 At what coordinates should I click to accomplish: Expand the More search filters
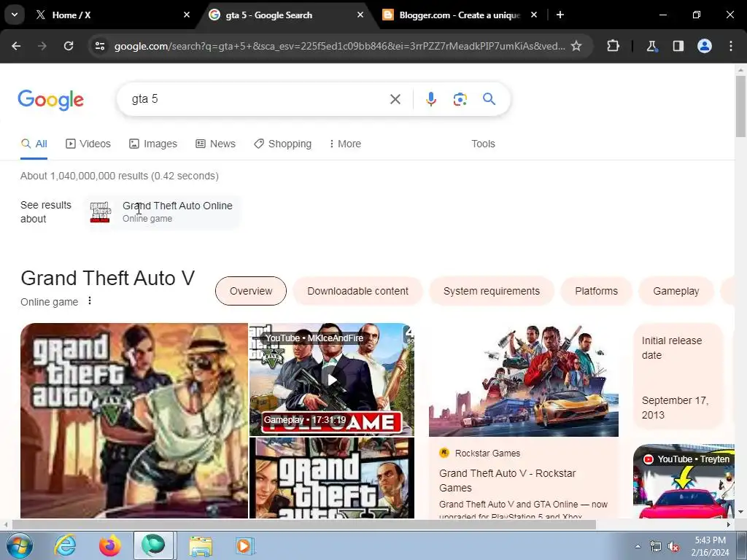point(345,144)
